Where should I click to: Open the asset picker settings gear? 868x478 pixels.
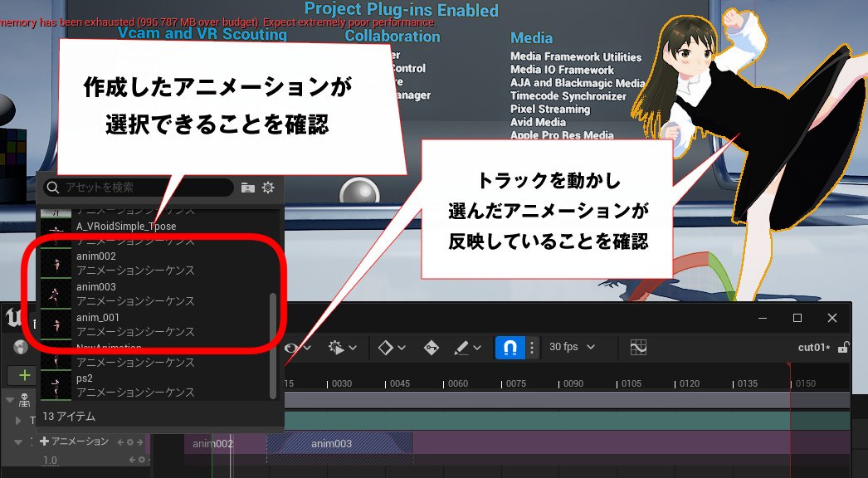coord(268,188)
